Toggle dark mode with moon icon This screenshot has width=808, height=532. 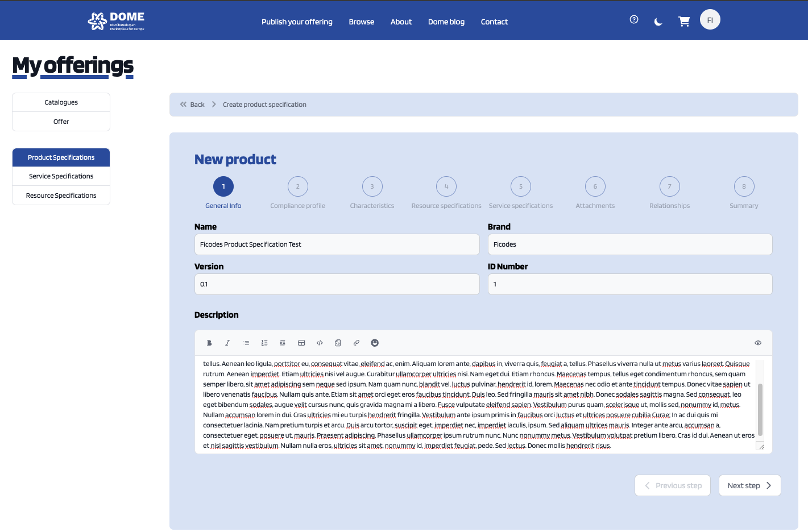[x=658, y=22]
